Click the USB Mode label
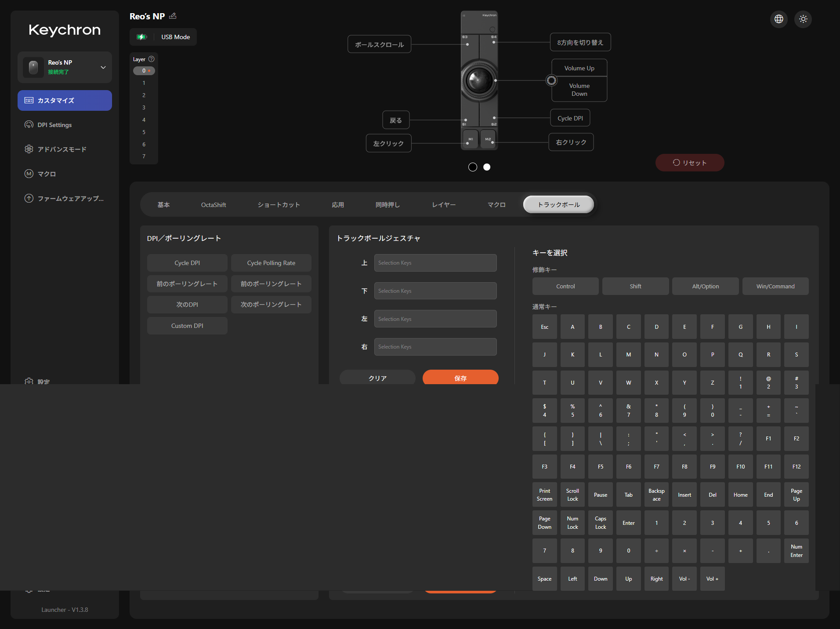Viewport: 840px width, 629px height. [x=175, y=37]
